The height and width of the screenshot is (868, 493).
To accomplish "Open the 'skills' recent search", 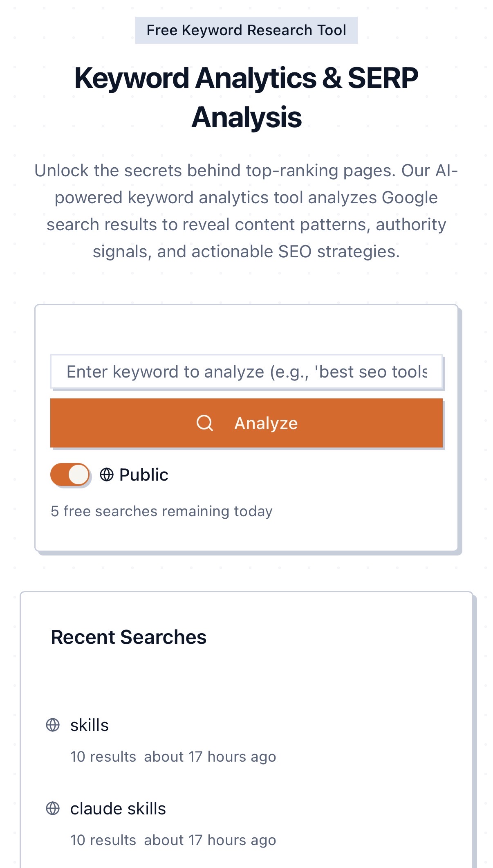I will click(x=90, y=725).
